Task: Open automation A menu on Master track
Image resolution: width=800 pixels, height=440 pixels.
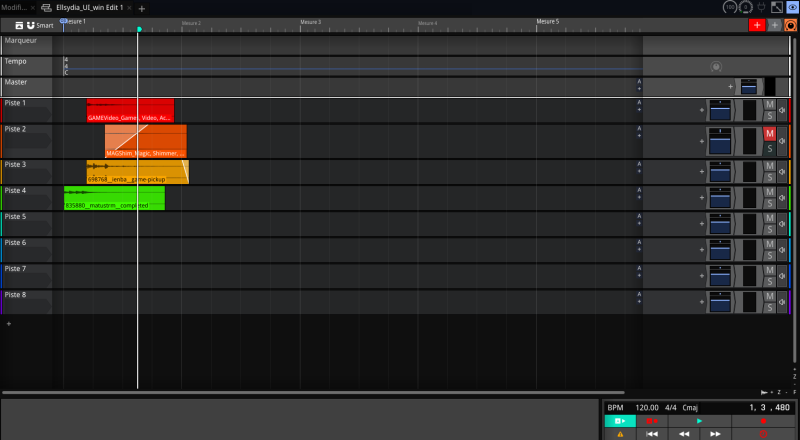Action: pos(639,82)
